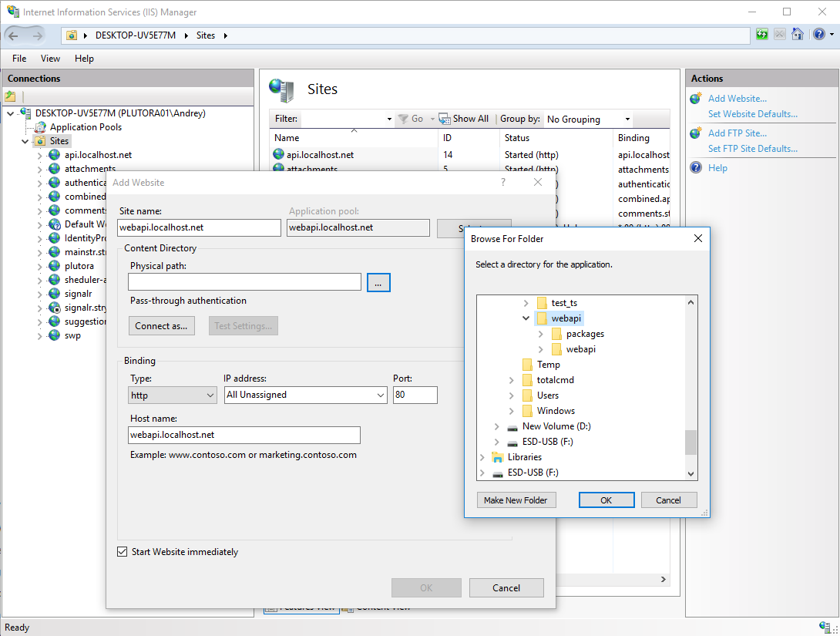
Task: Click Make New Folder button
Action: [x=516, y=500]
